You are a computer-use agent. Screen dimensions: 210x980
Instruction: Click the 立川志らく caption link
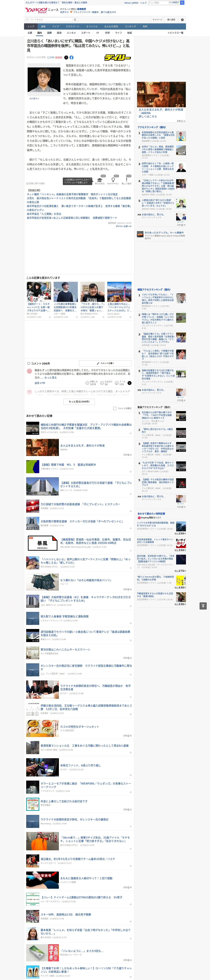point(34,98)
